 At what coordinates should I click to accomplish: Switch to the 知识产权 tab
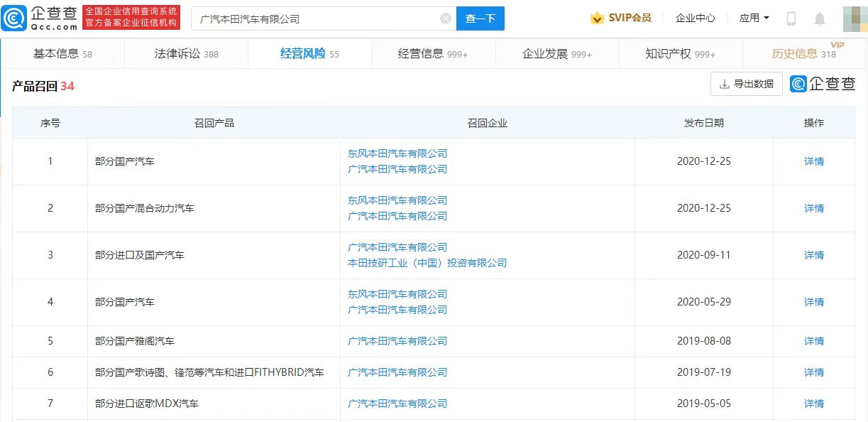click(x=680, y=53)
